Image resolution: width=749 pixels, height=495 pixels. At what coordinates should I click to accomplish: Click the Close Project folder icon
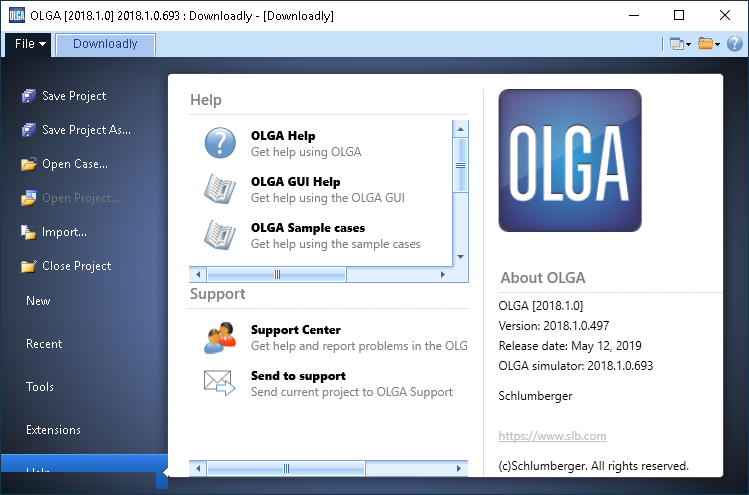pyautogui.click(x=29, y=266)
